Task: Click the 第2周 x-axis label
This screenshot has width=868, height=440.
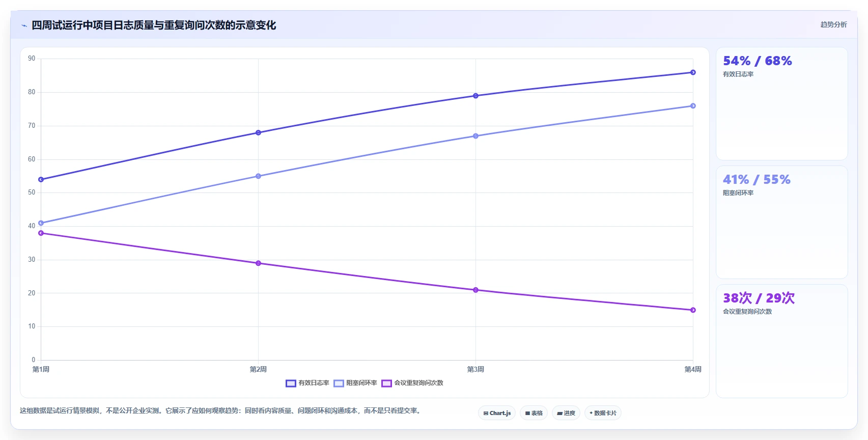Action: point(258,369)
